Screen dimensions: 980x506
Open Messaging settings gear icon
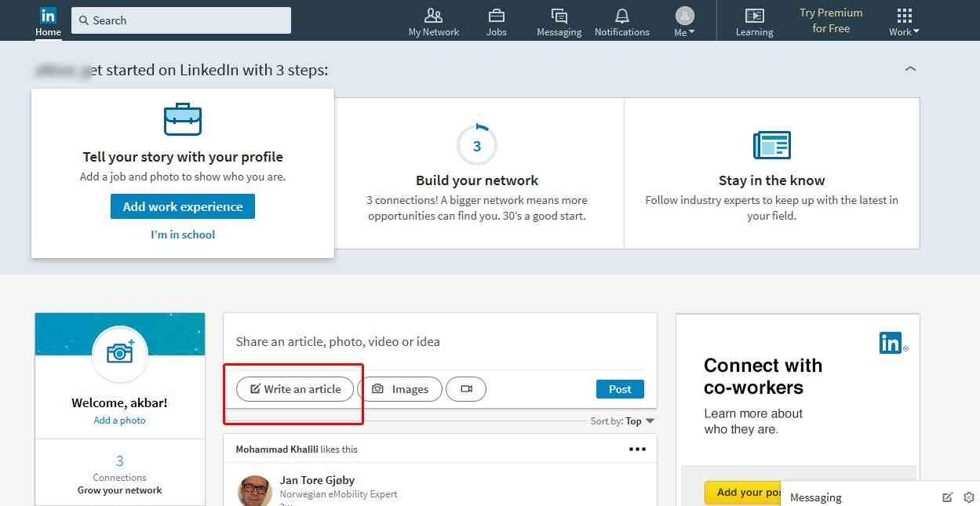[x=969, y=497]
